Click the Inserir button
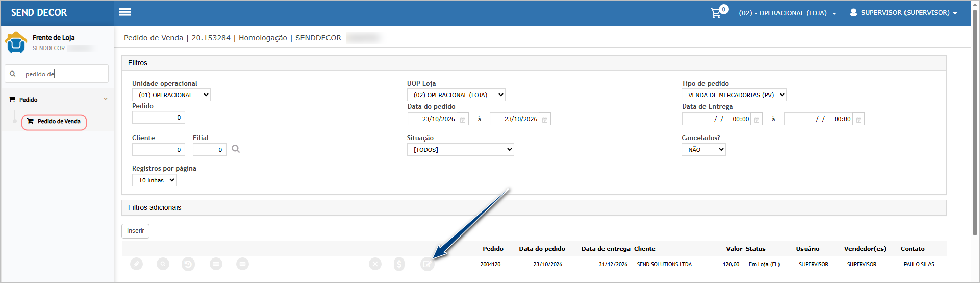This screenshot has width=980, height=283. [x=135, y=231]
